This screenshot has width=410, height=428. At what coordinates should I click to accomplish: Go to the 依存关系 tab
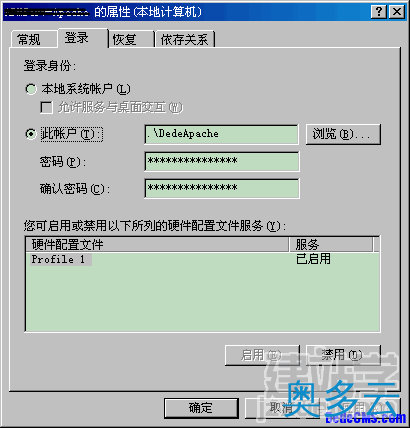click(x=185, y=39)
